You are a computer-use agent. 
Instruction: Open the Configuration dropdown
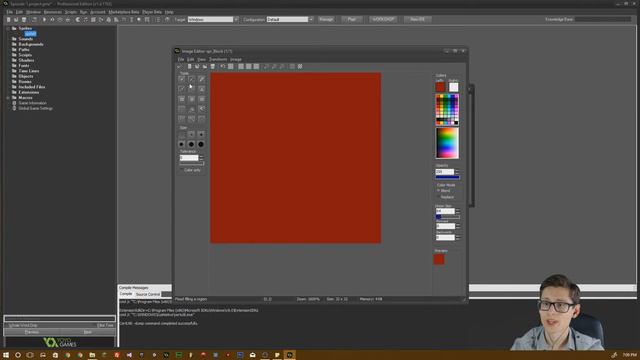pos(311,19)
